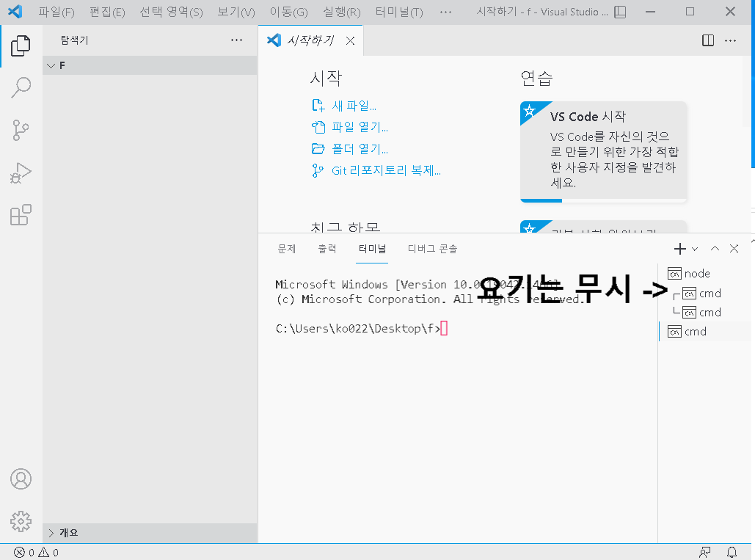Open the Accounts menu icon
The image size is (755, 560).
21,479
